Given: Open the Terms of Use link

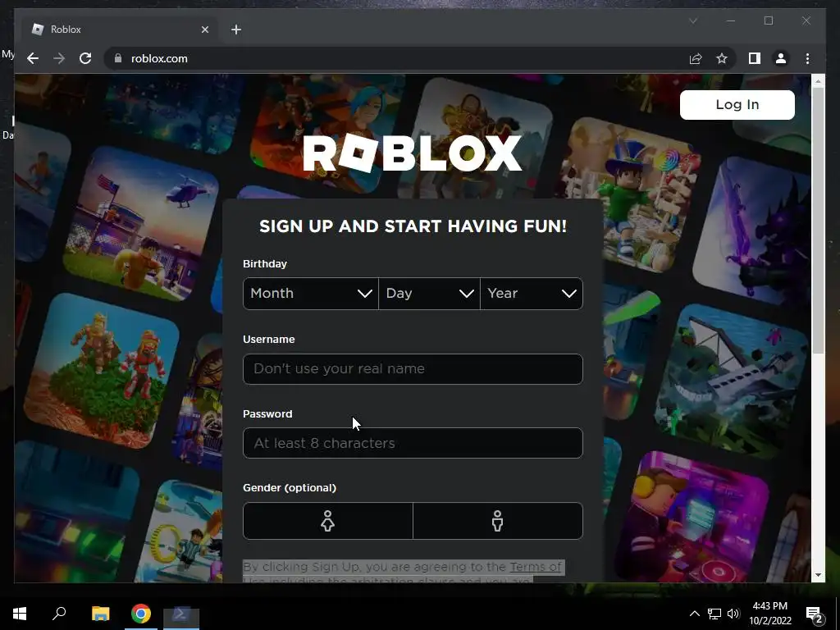Looking at the screenshot, I should click(x=535, y=567).
